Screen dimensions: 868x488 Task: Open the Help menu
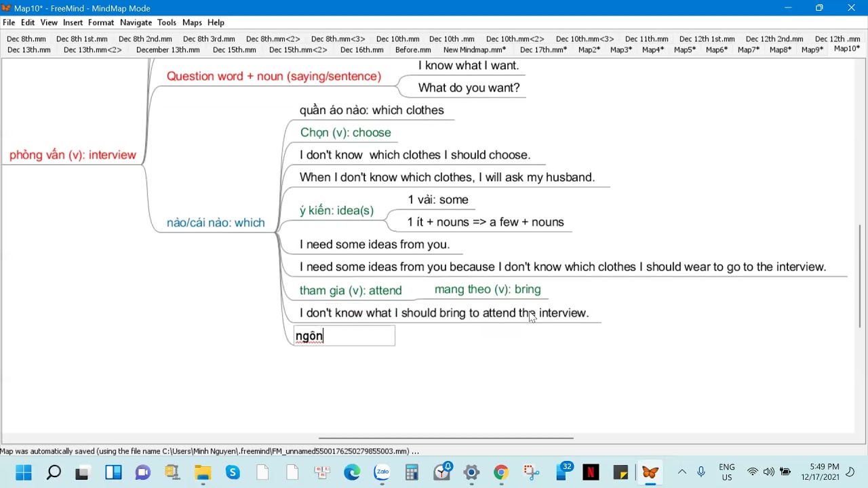click(216, 22)
